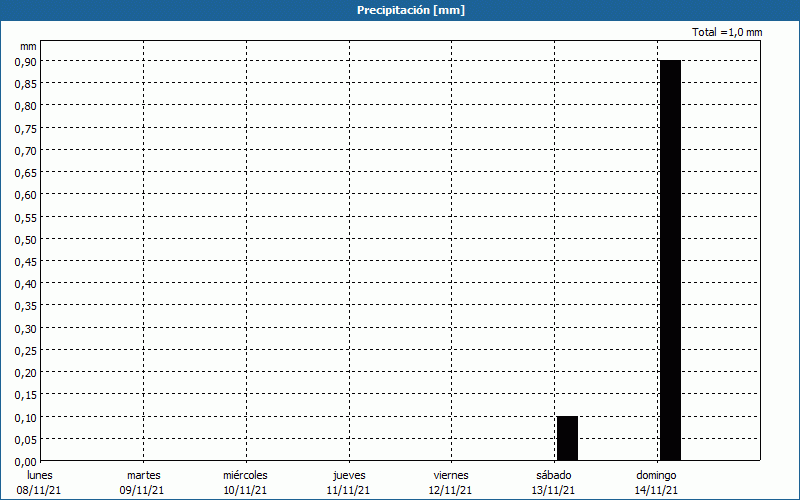
Task: Click the Precipitación [mm] chart title
Action: click(x=411, y=10)
